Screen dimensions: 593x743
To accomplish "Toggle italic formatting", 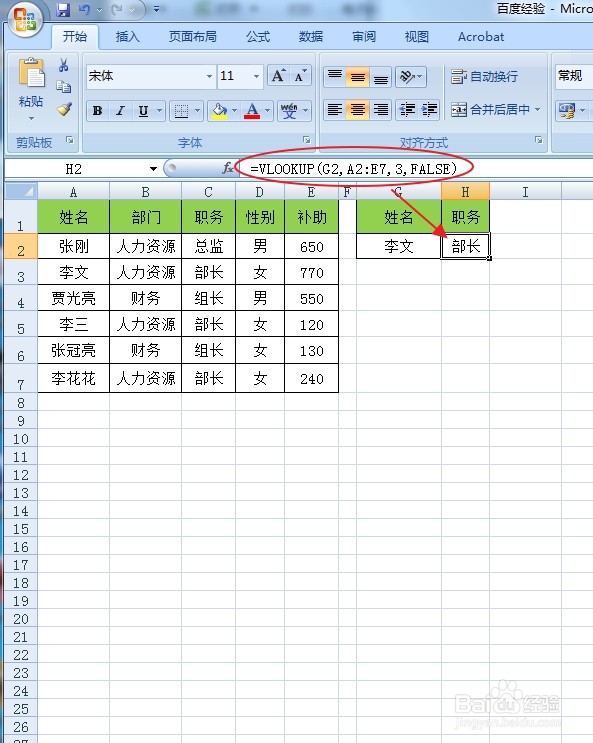I will [120, 111].
